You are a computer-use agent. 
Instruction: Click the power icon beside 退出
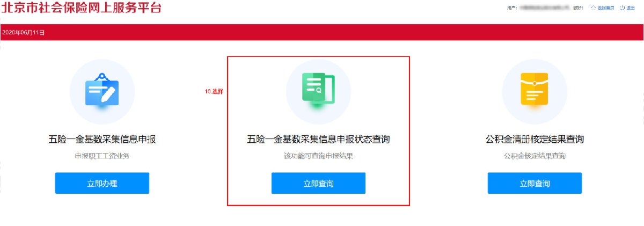pos(622,8)
